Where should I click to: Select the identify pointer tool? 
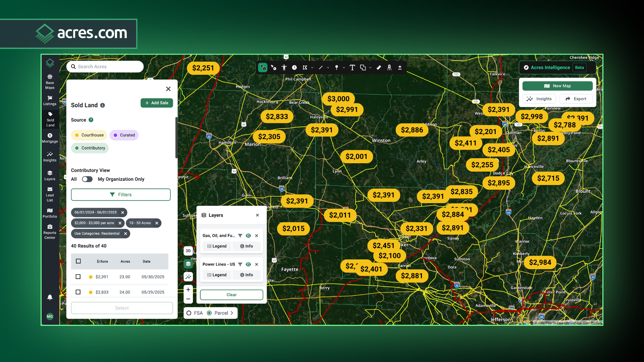point(263,68)
